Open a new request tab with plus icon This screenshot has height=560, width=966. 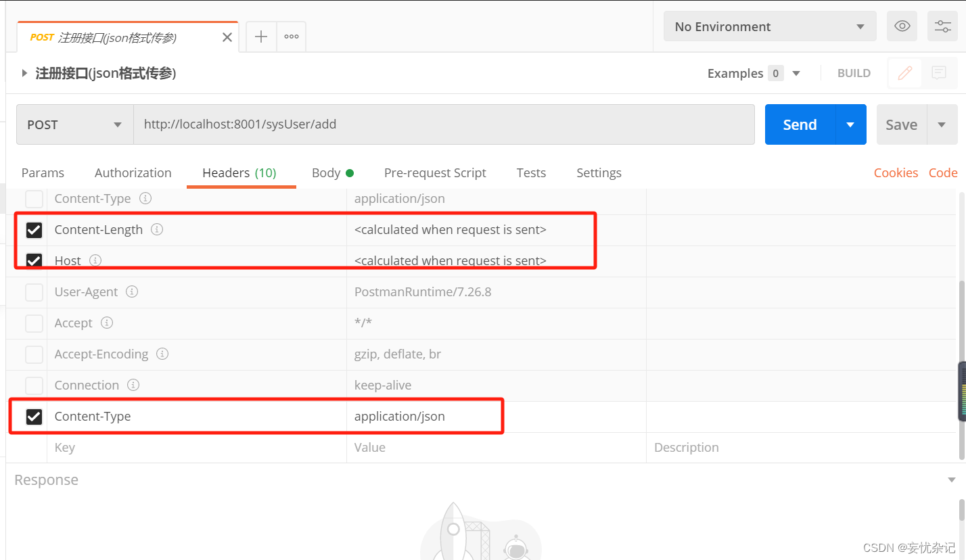pos(261,37)
